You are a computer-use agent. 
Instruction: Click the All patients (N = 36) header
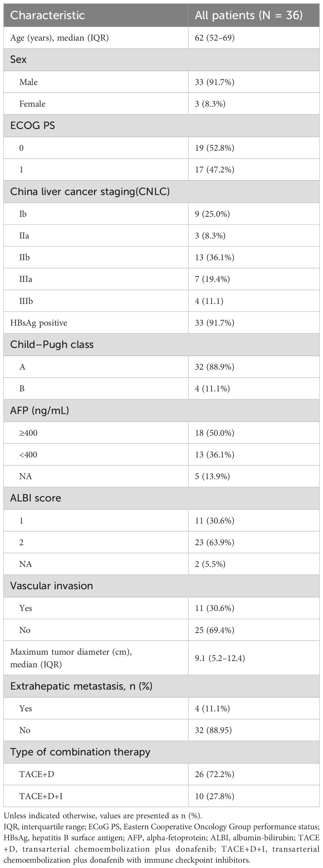coord(249,15)
